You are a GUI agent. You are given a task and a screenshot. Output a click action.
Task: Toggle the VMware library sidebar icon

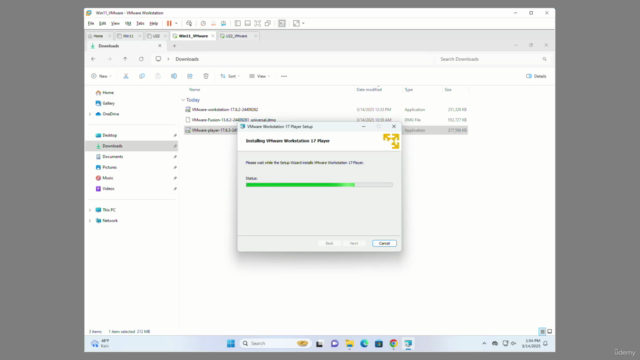click(x=238, y=23)
